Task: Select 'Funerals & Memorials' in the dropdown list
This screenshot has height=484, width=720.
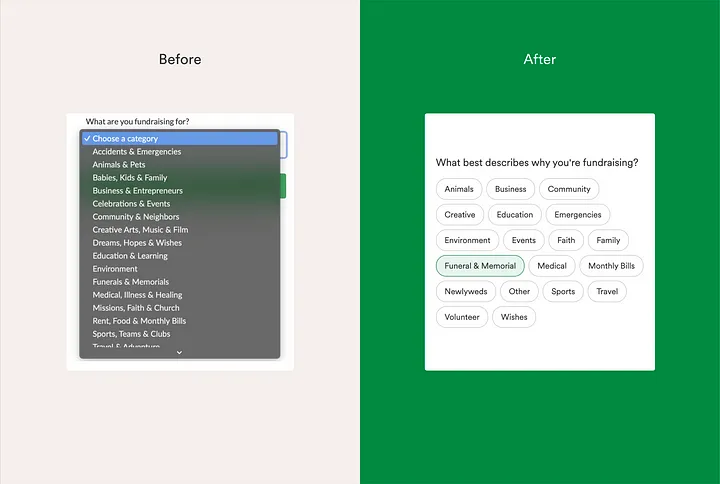Action: [x=131, y=282]
